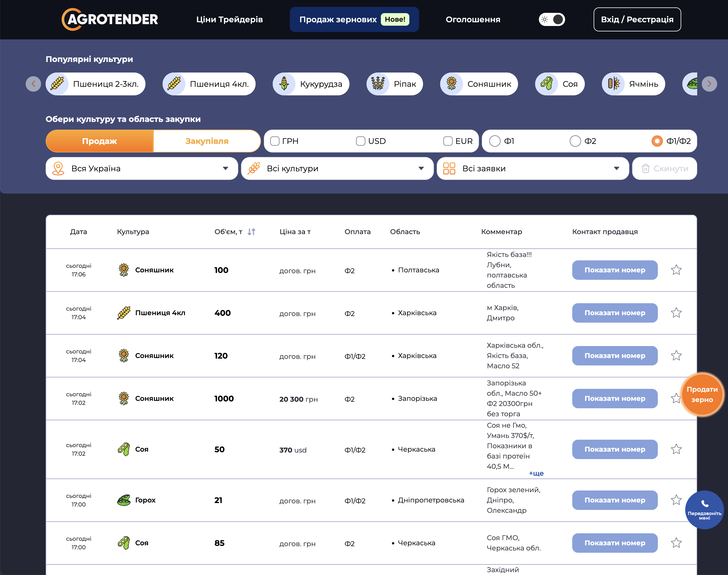Toggle the light/dark theme switch

pyautogui.click(x=552, y=19)
